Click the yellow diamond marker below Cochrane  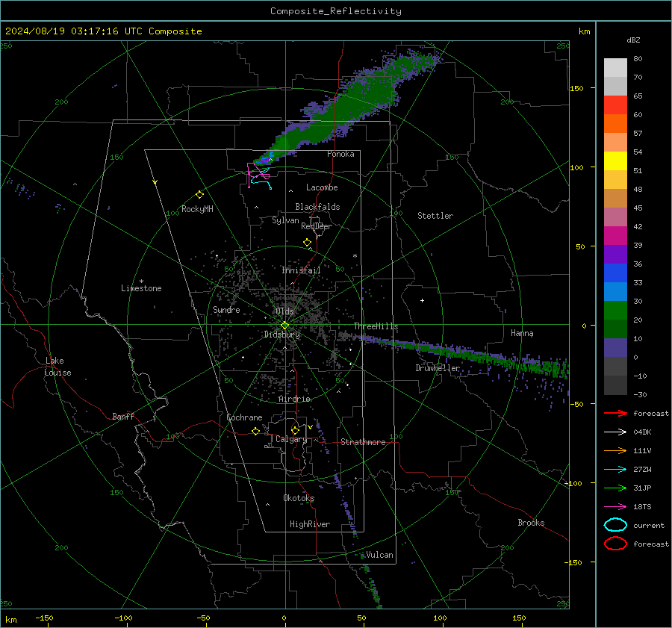pyautogui.click(x=255, y=432)
